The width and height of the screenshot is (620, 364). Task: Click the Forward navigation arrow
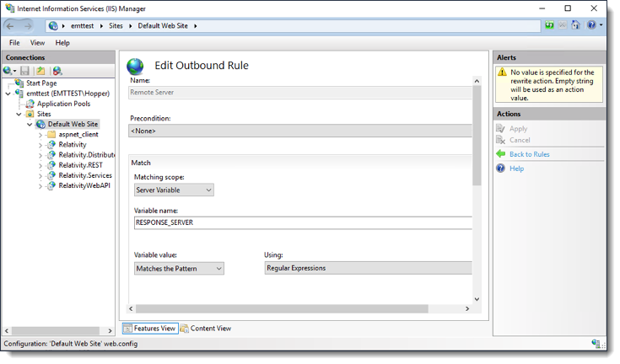pyautogui.click(x=28, y=26)
